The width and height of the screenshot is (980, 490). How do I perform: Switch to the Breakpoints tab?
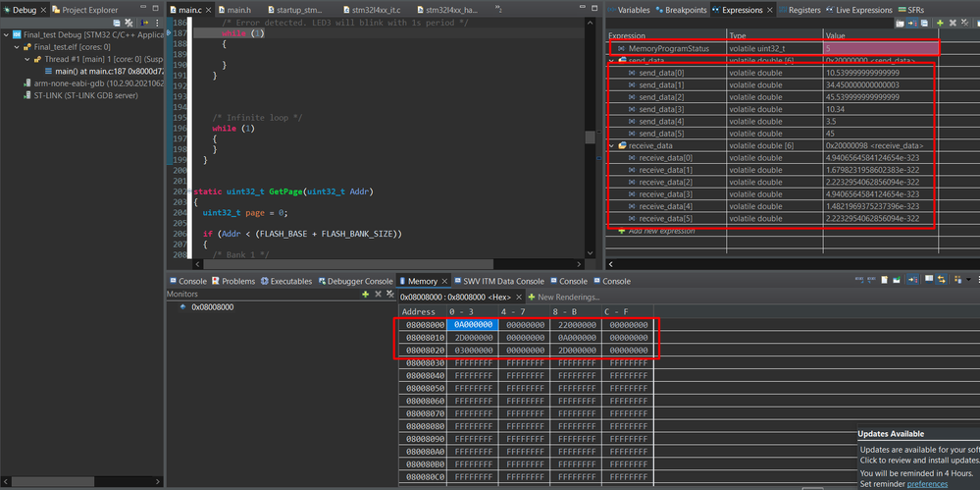[680, 10]
